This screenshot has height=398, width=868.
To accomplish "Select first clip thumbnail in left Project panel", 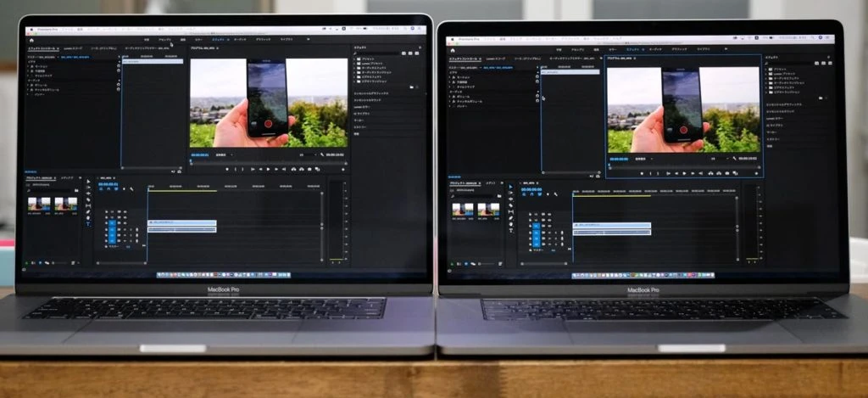I will (39, 204).
